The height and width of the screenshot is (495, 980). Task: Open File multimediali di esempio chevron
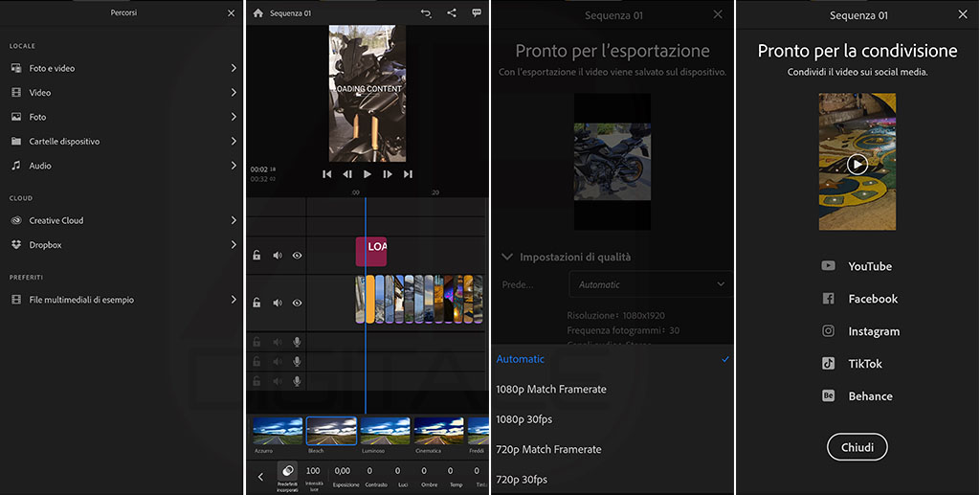(234, 300)
